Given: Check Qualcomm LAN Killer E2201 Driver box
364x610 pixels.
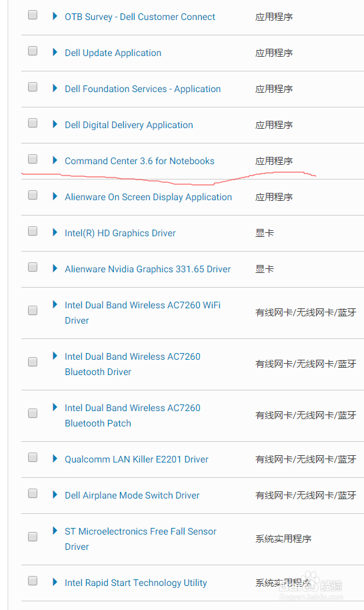Looking at the screenshot, I should 33,457.
